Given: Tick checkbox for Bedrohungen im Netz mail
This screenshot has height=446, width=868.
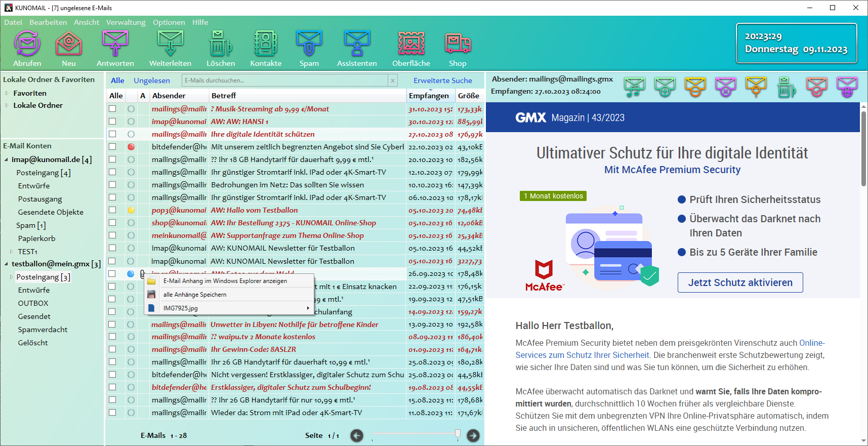Looking at the screenshot, I should tap(112, 185).
